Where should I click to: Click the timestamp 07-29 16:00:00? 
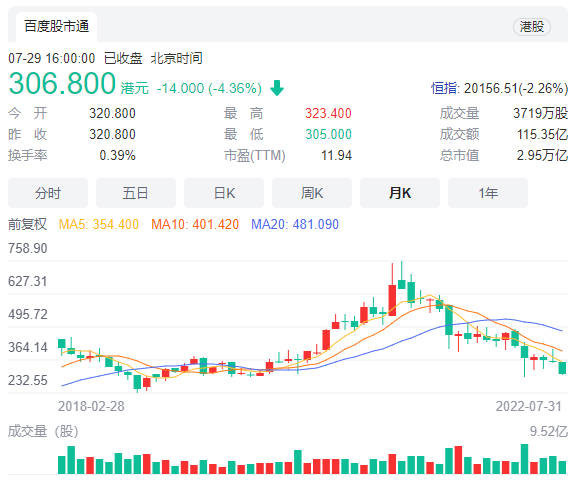click(51, 58)
